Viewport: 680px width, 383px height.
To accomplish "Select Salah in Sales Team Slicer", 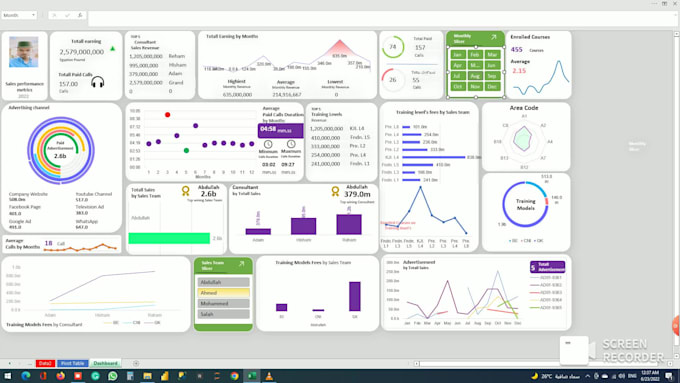I will coord(224,314).
